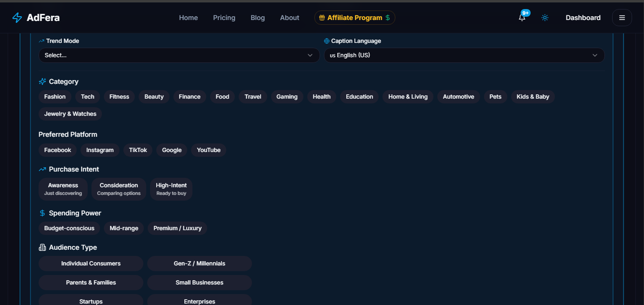This screenshot has height=305, width=644.
Task: Select Premium / Luxury spending power
Action: point(178,228)
